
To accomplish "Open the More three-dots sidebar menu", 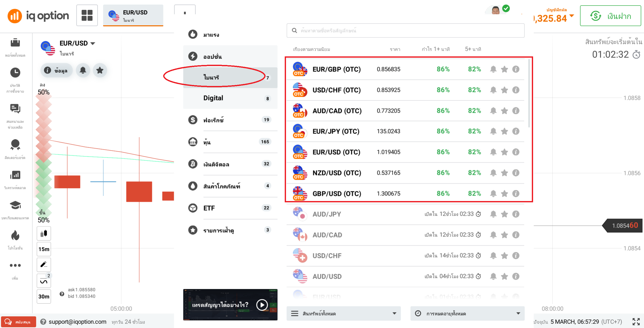I will pyautogui.click(x=15, y=265).
